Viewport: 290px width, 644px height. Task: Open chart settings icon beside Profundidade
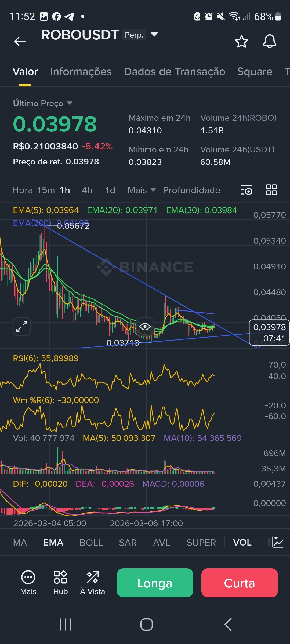point(246,190)
